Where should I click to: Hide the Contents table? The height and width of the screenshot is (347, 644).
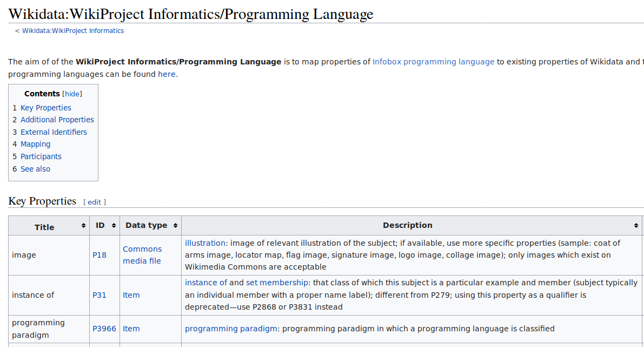click(x=73, y=94)
